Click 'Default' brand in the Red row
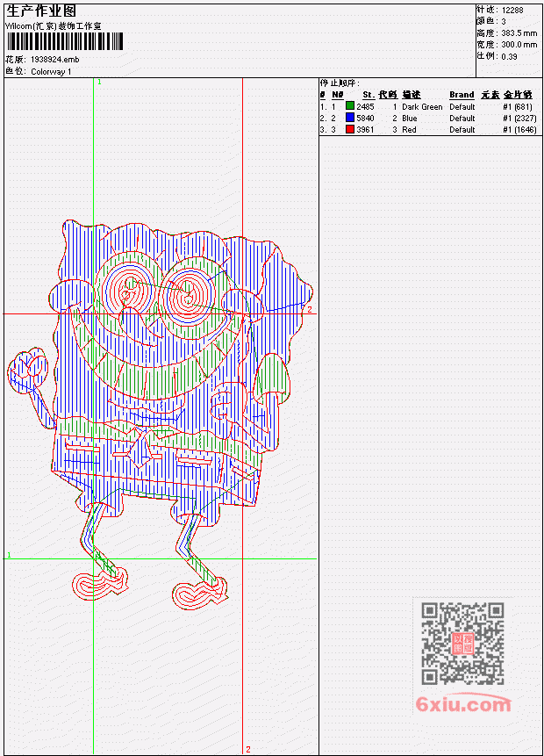Screen dimensions: 544x756 (x=462, y=130)
